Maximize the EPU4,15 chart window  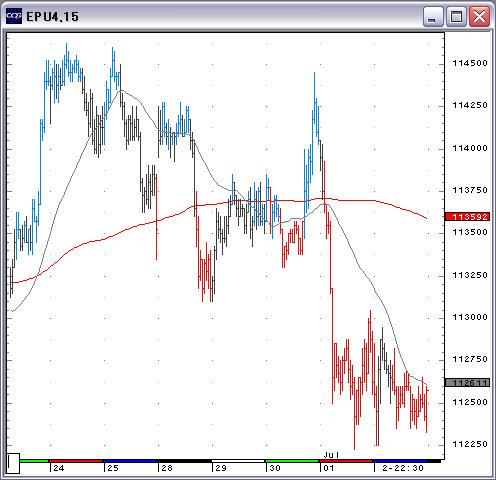coord(456,16)
